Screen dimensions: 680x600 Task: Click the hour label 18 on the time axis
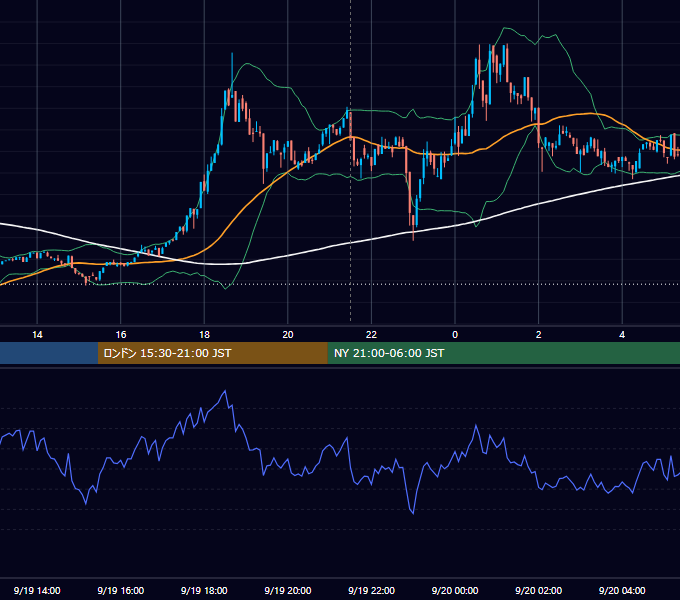coord(204,335)
